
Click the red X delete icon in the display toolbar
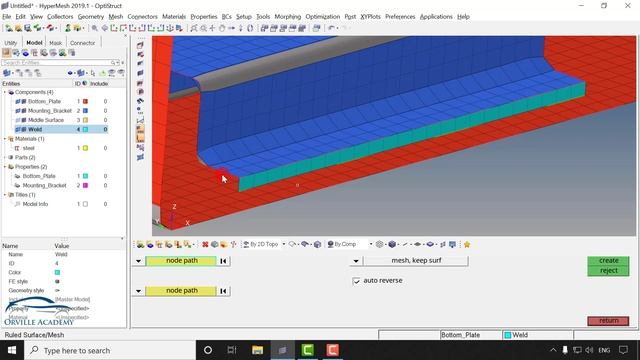click(x=205, y=244)
